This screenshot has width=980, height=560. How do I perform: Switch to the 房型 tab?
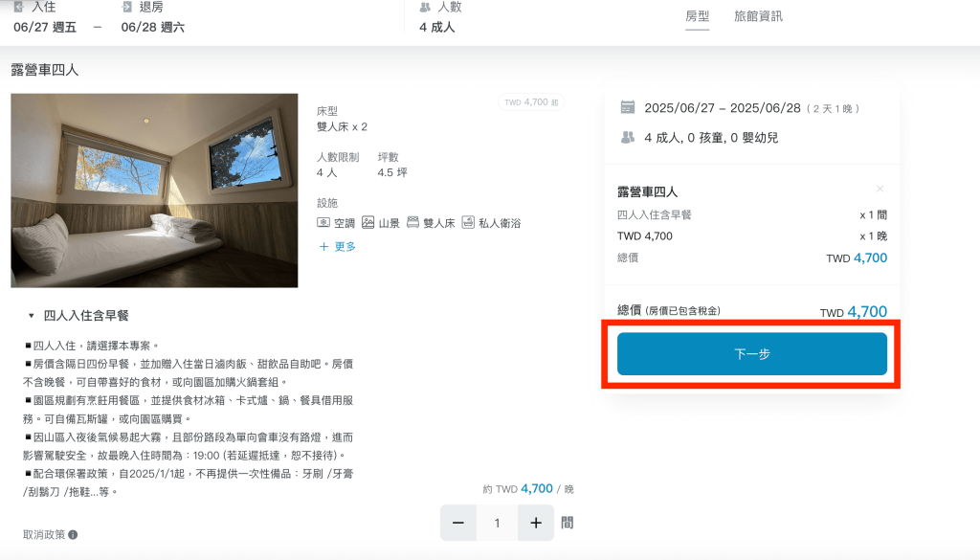click(697, 16)
